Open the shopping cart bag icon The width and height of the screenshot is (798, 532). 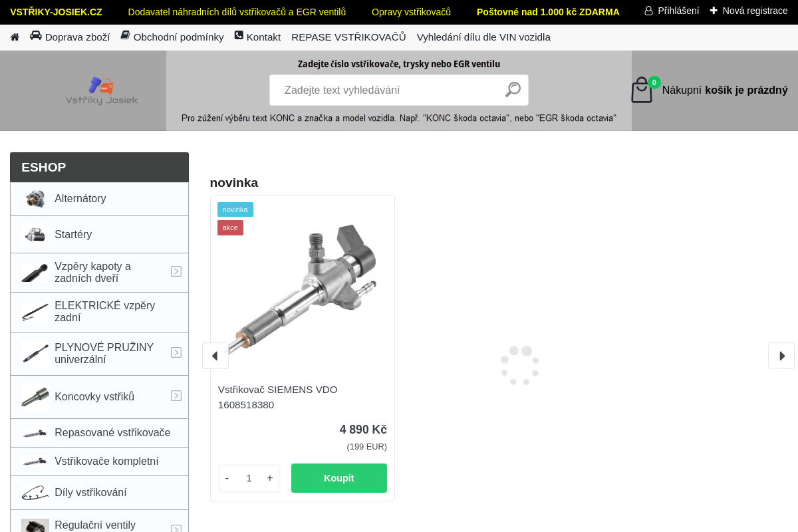(642, 90)
